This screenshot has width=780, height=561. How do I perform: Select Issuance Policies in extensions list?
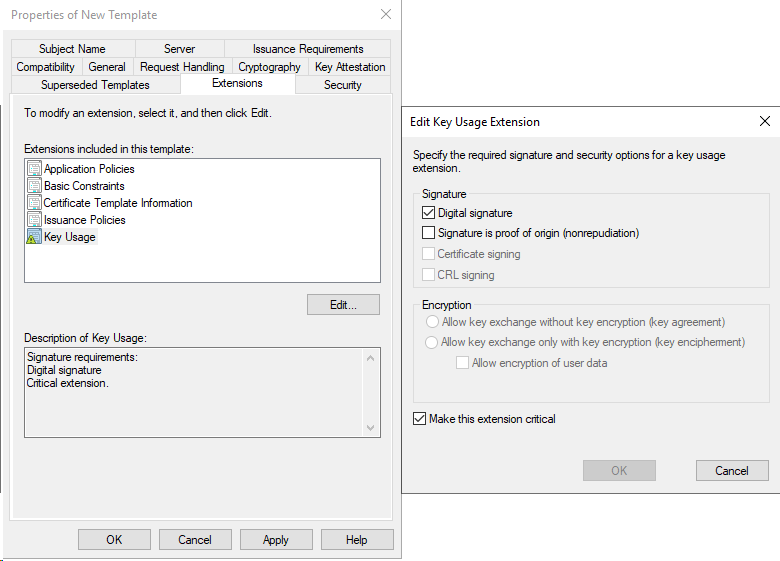pyautogui.click(x=85, y=219)
